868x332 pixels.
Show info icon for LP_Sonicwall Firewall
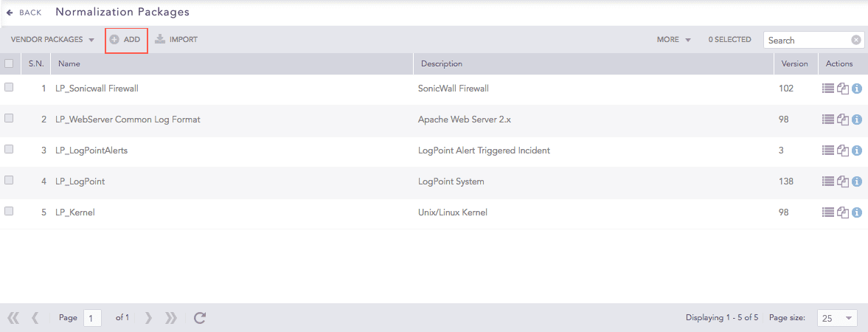coord(857,89)
